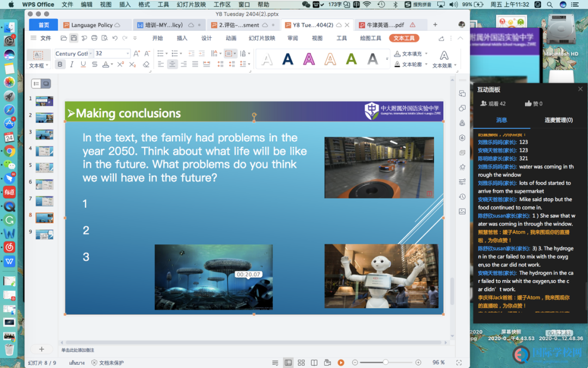
Task: Undo the last action
Action: click(115, 38)
